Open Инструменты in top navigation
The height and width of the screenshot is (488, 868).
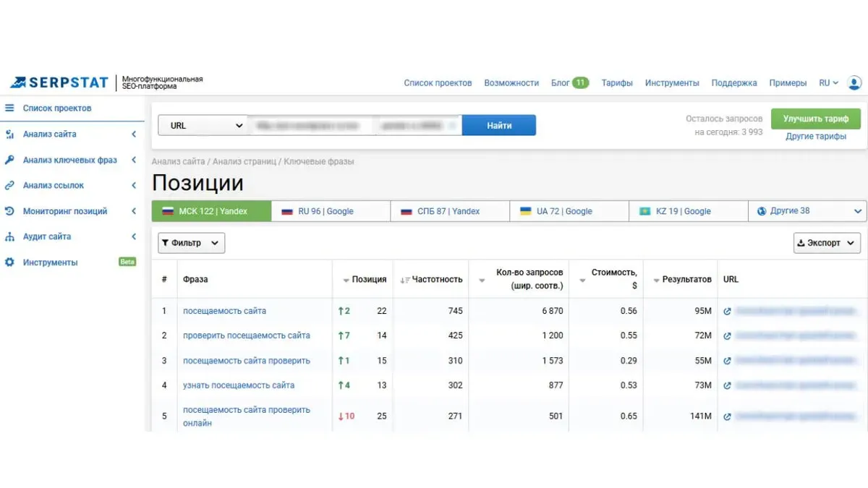672,83
